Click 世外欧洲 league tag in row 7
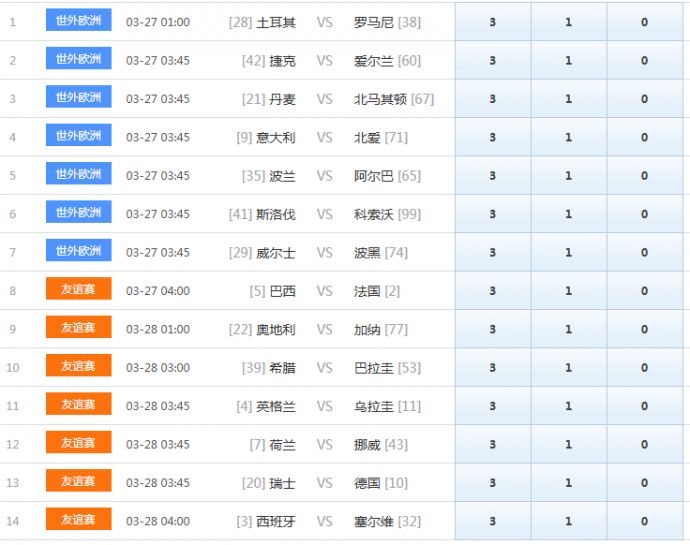The image size is (690, 545). pyautogui.click(x=78, y=250)
